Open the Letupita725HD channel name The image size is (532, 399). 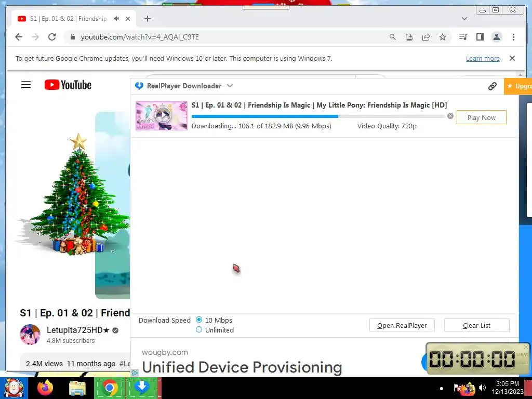click(78, 330)
